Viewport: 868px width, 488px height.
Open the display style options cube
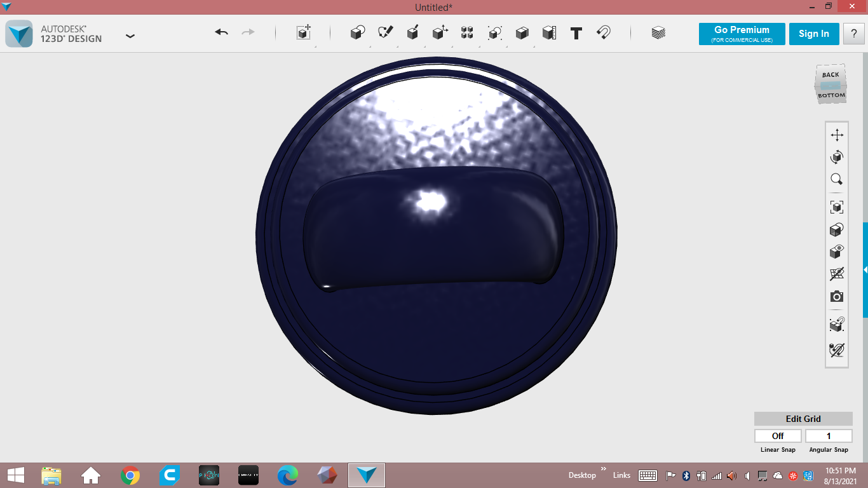coord(837,229)
